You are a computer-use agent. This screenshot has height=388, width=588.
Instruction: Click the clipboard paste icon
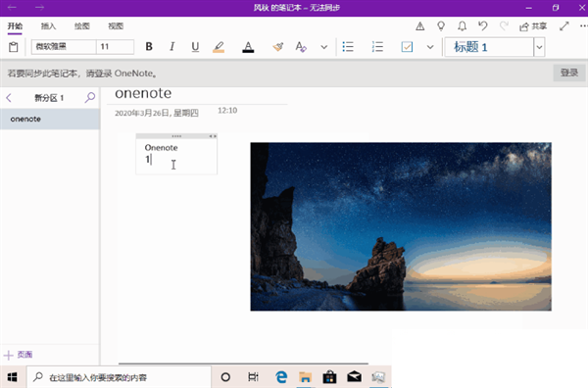point(13,47)
